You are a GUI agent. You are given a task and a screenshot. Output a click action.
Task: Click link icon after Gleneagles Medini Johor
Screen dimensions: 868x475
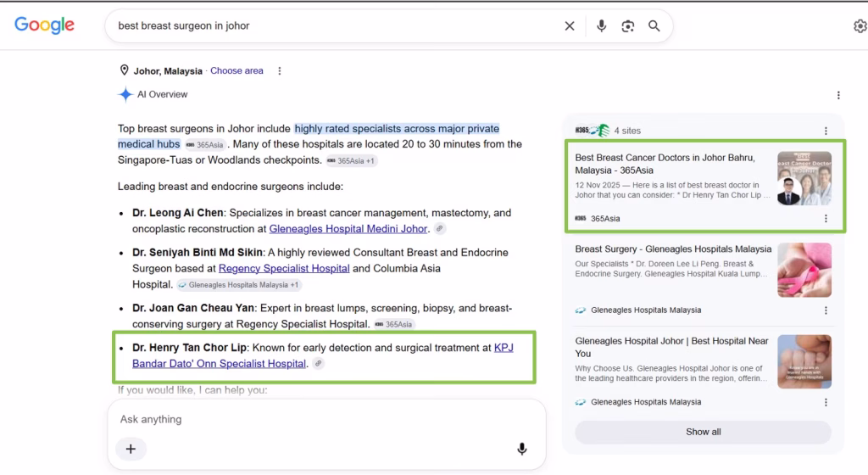[440, 229]
